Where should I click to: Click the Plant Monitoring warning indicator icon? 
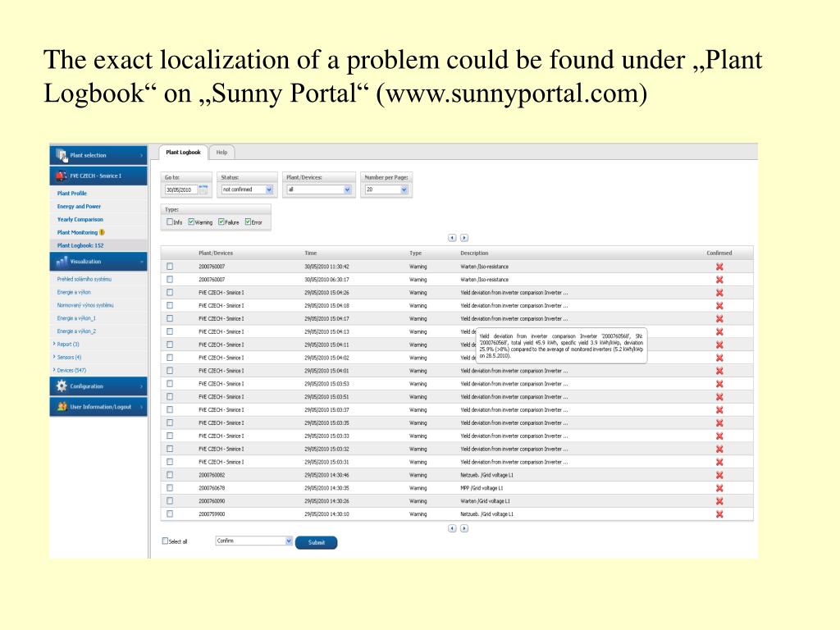pyautogui.click(x=102, y=232)
